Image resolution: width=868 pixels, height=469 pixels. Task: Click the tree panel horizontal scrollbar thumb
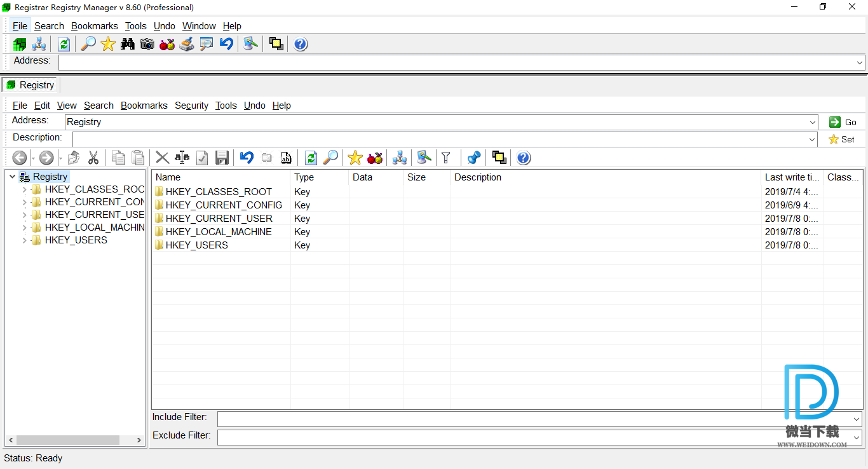[x=68, y=440]
